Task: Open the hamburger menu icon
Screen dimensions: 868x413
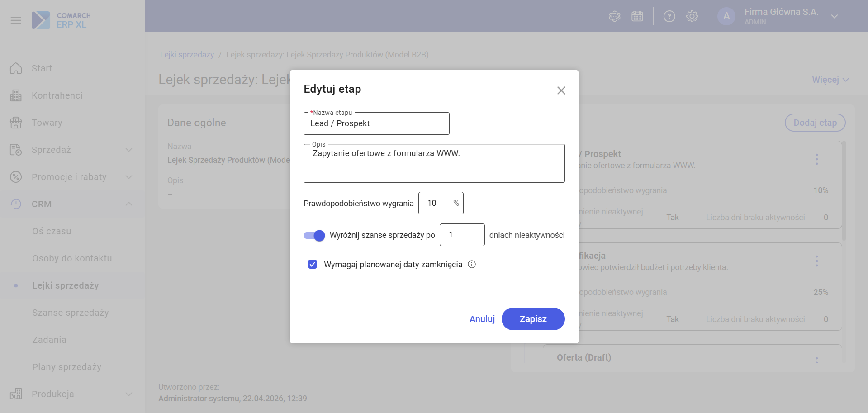Action: click(x=16, y=20)
